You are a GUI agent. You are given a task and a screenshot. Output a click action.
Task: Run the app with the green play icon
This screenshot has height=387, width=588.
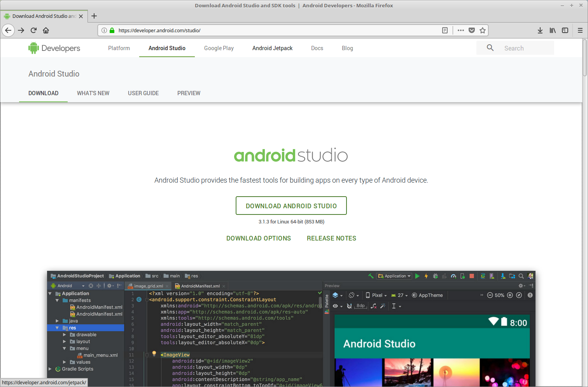(417, 276)
